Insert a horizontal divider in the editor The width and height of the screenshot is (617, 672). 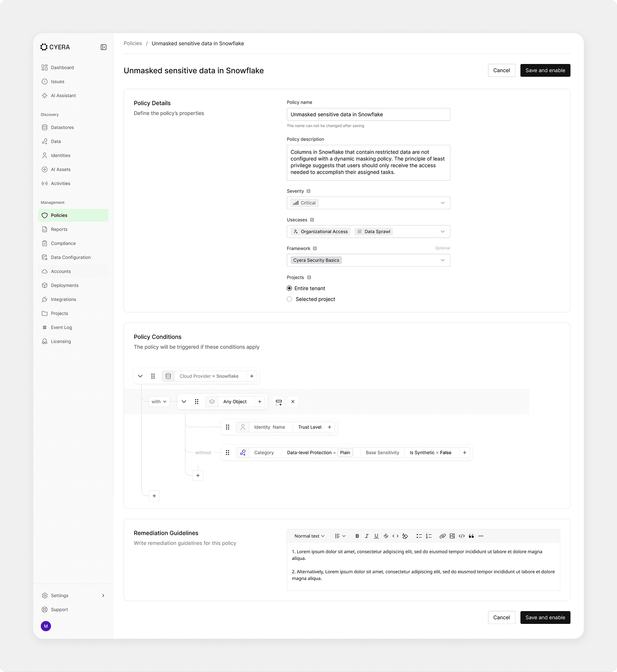click(481, 536)
